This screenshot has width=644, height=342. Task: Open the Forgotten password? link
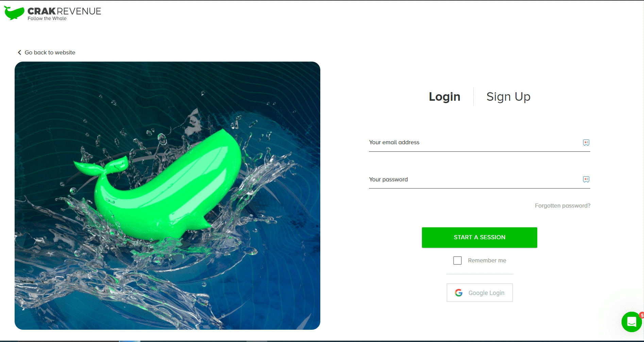(x=562, y=206)
